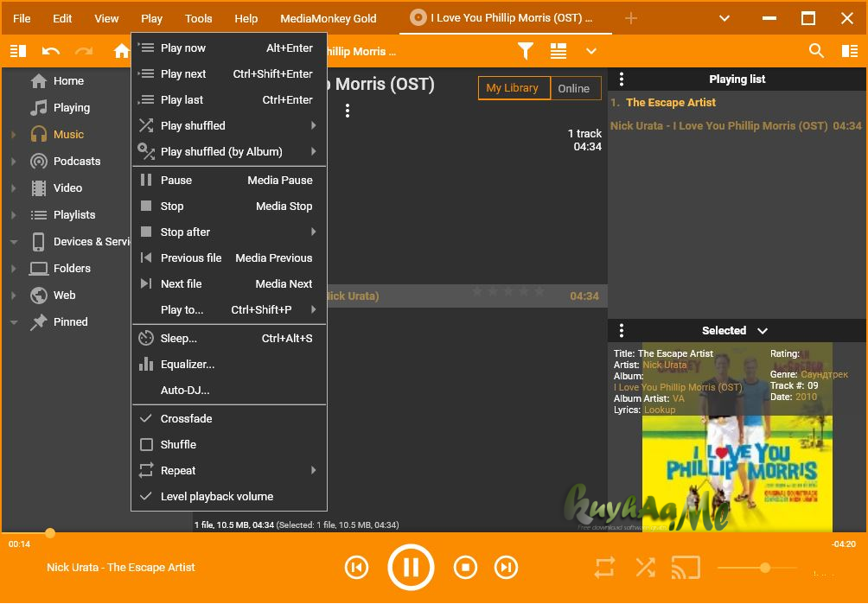Click the Lyrics Lookup link
The width and height of the screenshot is (868, 604).
pyautogui.click(x=660, y=410)
